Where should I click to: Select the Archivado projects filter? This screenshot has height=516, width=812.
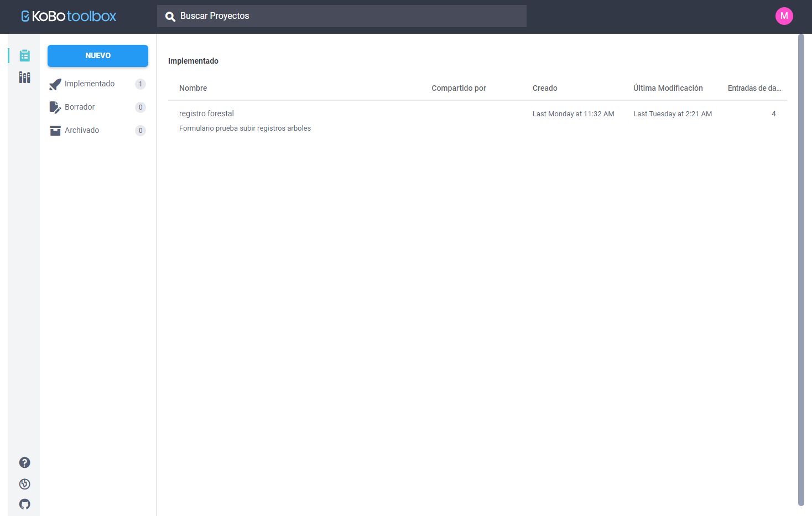coord(82,130)
